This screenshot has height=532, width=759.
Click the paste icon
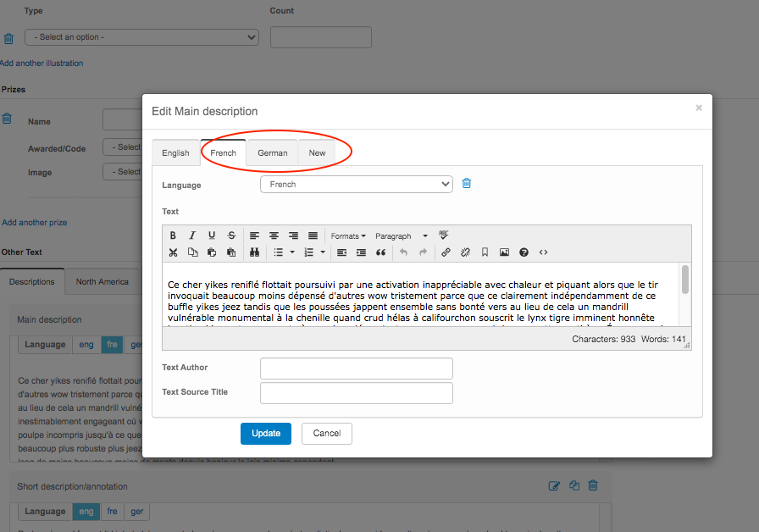click(x=212, y=252)
